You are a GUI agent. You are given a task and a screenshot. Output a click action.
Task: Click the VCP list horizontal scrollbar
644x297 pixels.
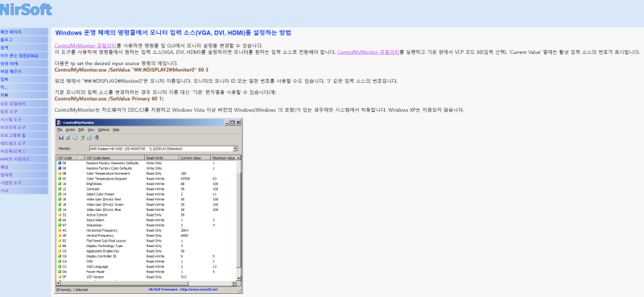[147, 283]
